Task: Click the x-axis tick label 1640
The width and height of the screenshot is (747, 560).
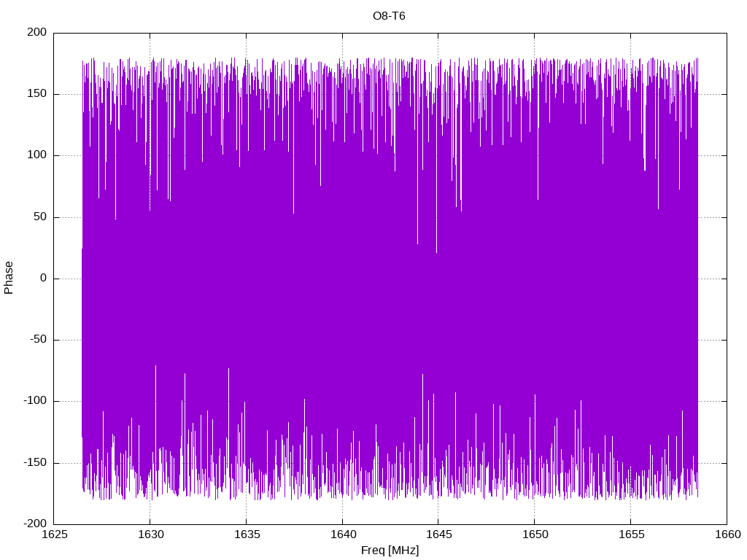Action: 343,534
